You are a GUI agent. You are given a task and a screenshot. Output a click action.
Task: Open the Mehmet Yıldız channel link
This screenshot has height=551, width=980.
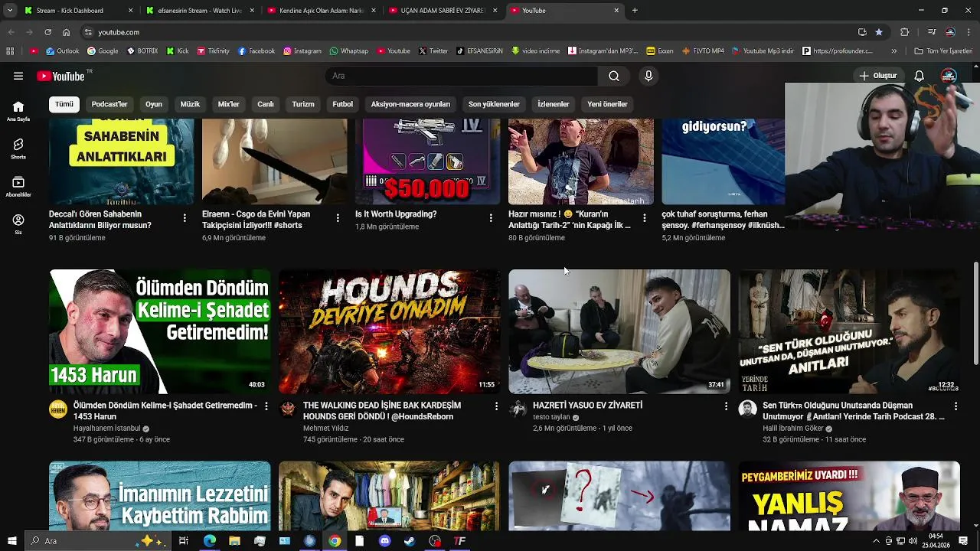tap(325, 429)
